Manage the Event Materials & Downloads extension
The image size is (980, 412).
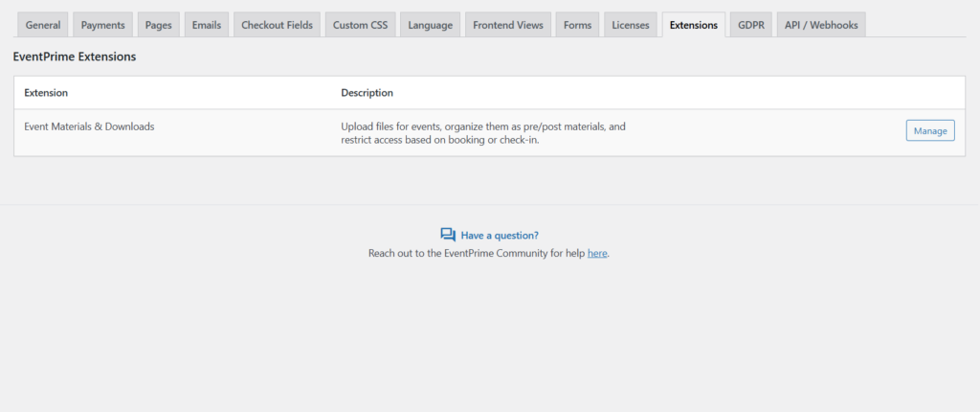929,131
